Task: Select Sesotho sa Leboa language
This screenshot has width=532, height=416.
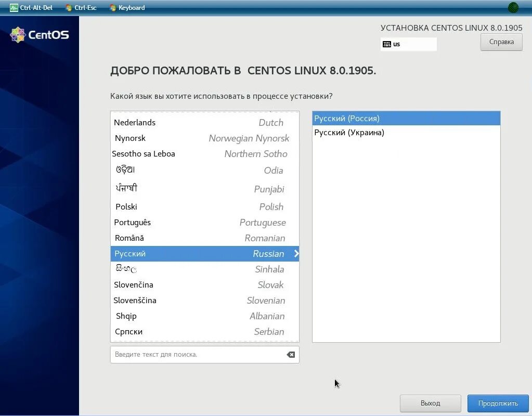Action: (204, 154)
